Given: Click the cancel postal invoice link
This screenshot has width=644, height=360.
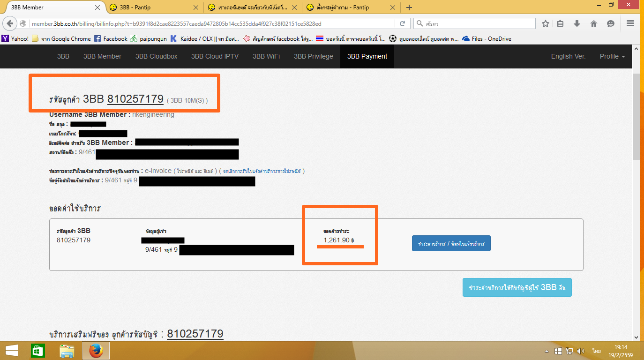Looking at the screenshot, I should click(262, 171).
